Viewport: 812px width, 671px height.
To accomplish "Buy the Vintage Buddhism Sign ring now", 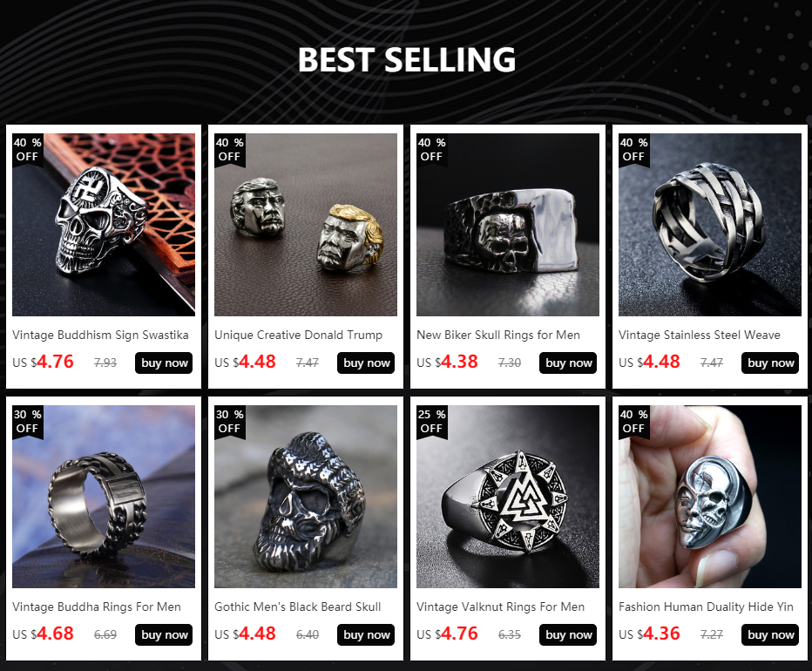I will (x=164, y=363).
